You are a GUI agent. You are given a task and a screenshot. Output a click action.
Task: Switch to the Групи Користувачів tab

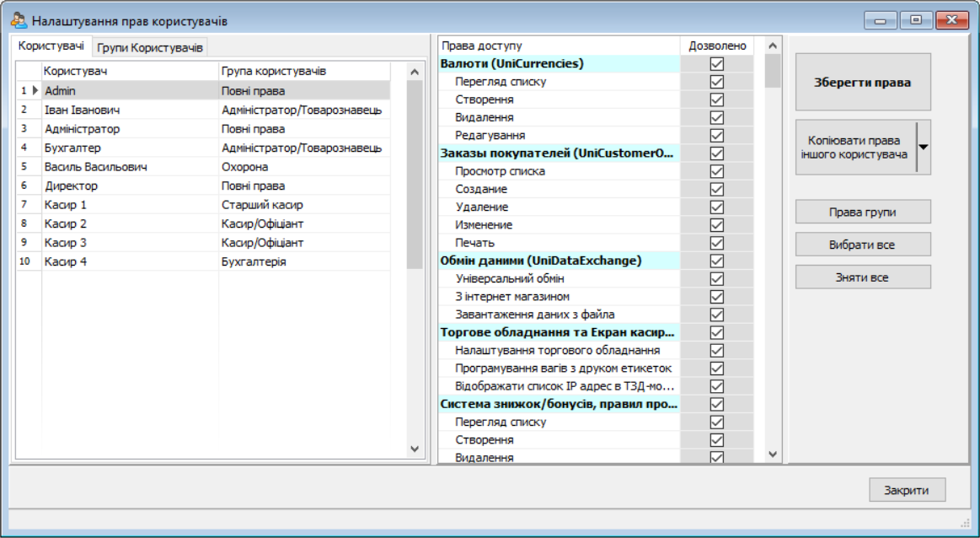[x=150, y=47]
